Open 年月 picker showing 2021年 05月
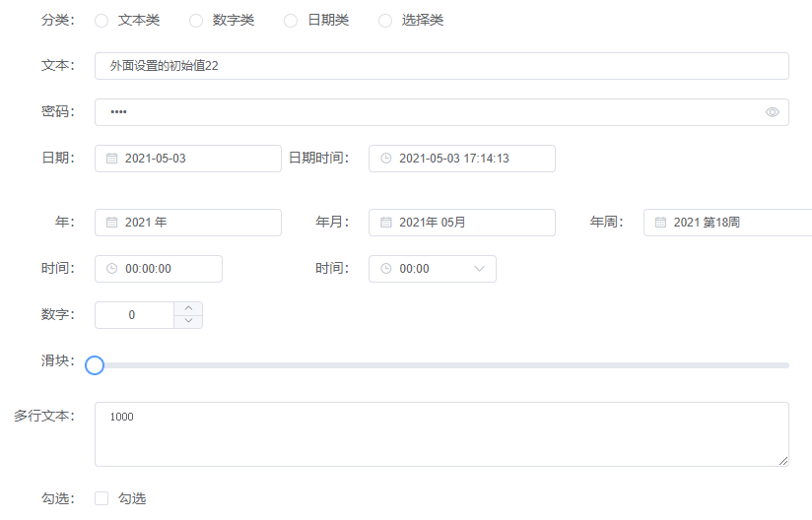812x520 pixels. coord(462,223)
